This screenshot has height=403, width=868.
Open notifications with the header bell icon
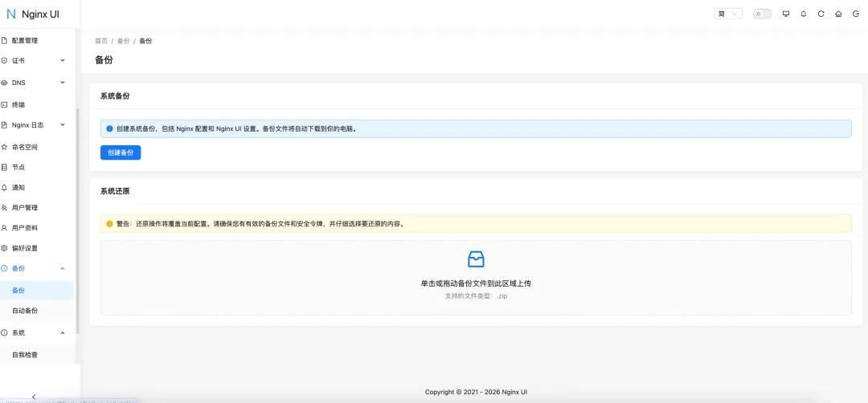tap(803, 14)
